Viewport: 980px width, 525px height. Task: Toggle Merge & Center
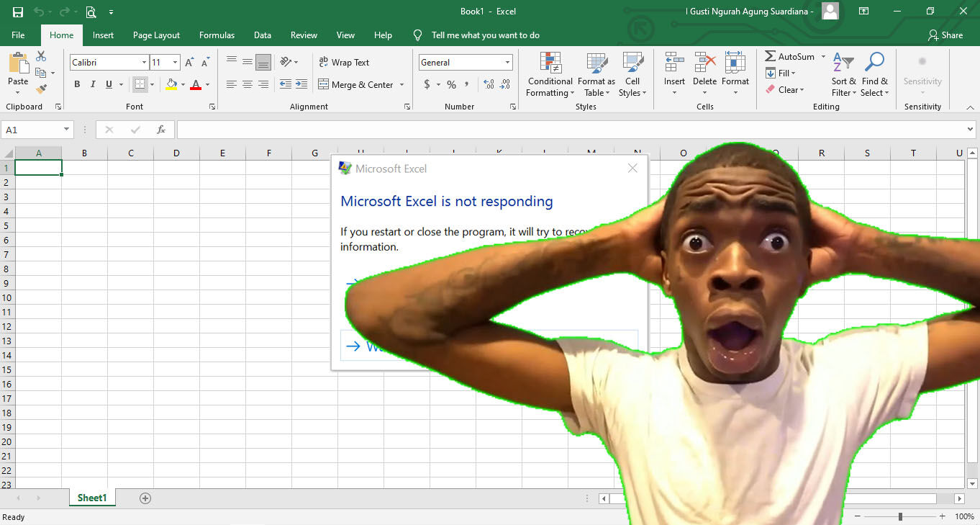(355, 84)
